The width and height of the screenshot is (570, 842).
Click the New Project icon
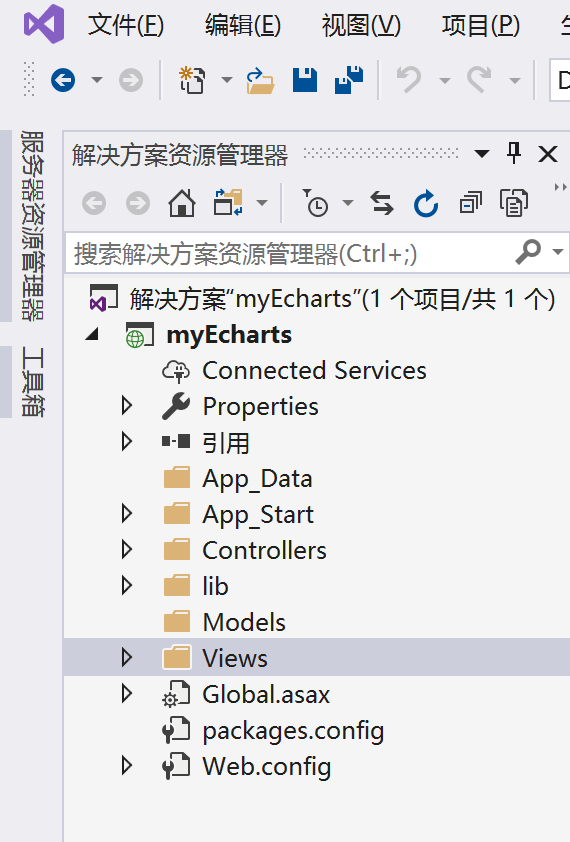click(x=192, y=81)
